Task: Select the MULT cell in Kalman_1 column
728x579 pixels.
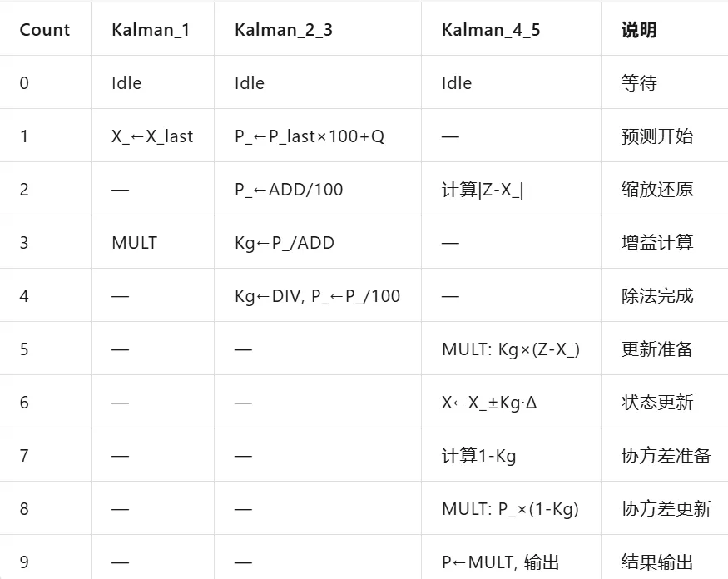Action: pyautogui.click(x=135, y=242)
